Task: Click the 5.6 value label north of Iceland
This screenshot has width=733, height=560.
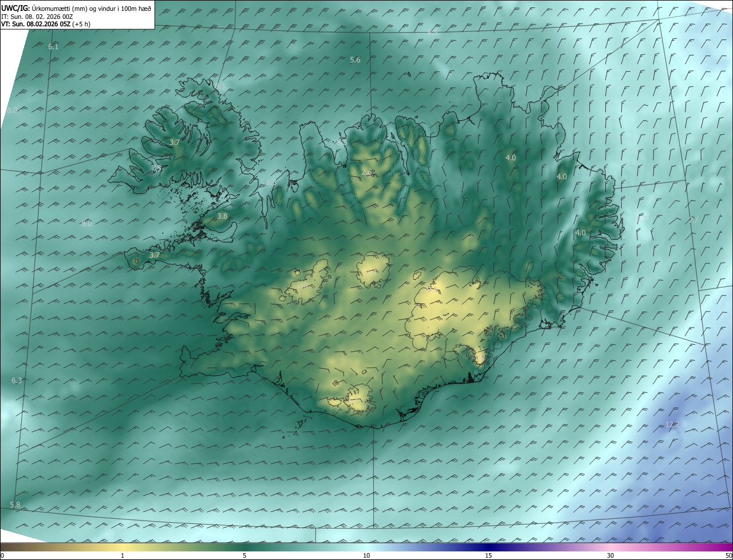Action: pyautogui.click(x=355, y=60)
